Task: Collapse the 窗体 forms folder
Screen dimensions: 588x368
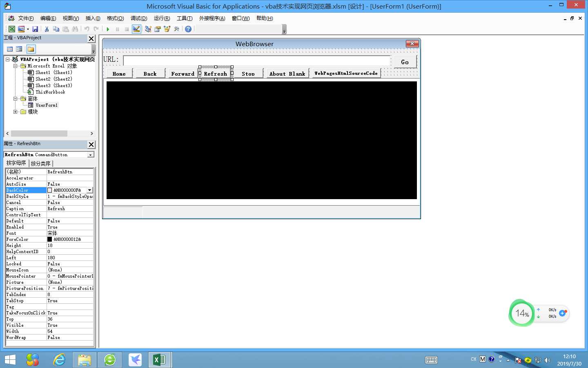Action: [15, 99]
